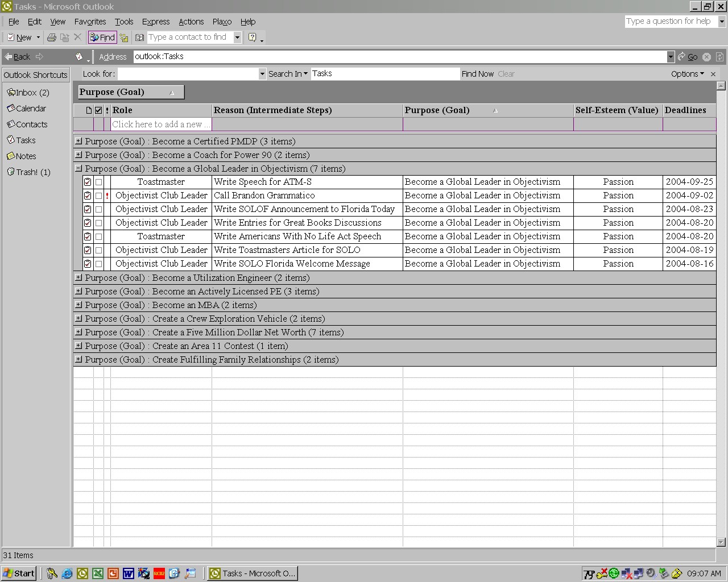
Task: Open the Plaxo menu
Action: point(222,22)
